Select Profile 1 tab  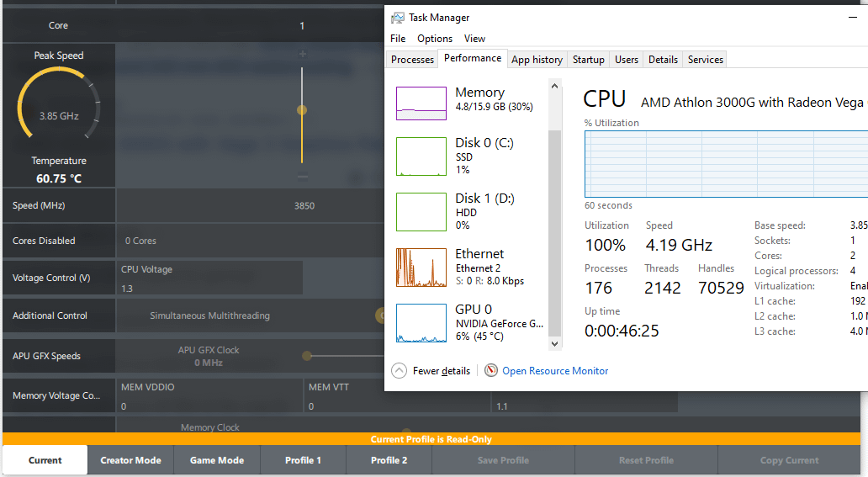pos(303,460)
